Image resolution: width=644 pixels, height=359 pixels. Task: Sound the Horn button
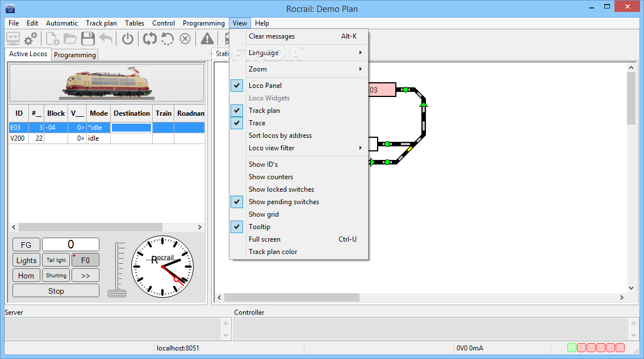coord(26,275)
